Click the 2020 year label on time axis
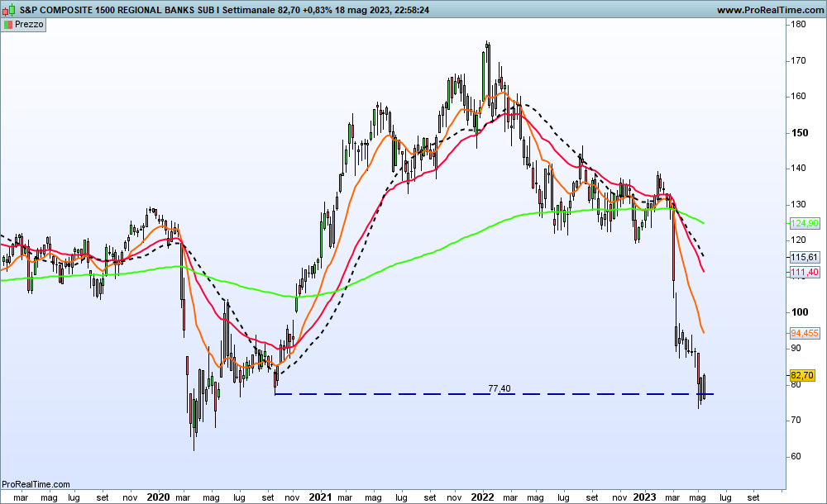Viewport: 827px width, 504px height. tap(158, 497)
